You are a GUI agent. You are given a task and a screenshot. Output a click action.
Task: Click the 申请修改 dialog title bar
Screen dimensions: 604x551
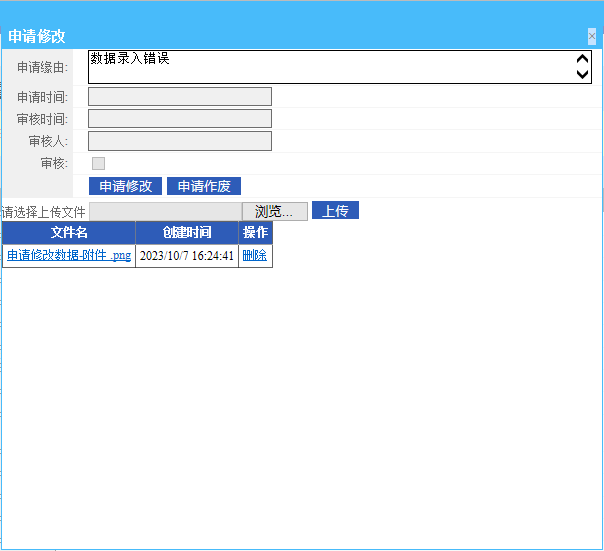(x=300, y=36)
